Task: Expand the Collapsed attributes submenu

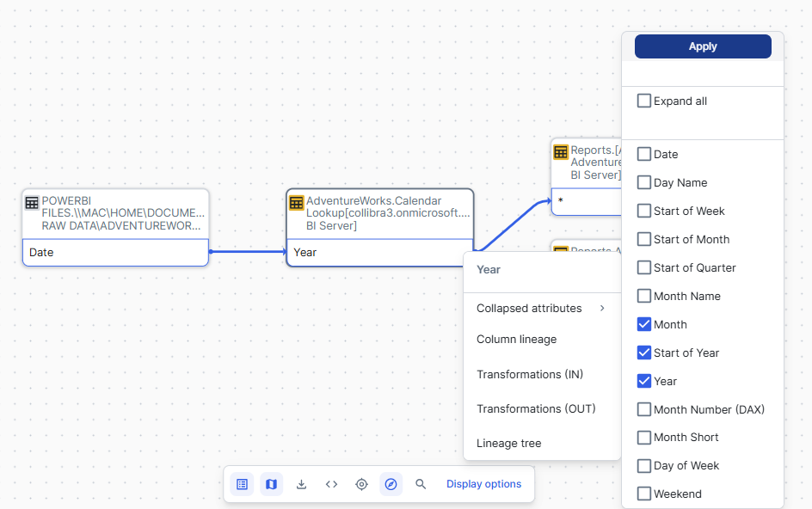Action: click(540, 308)
